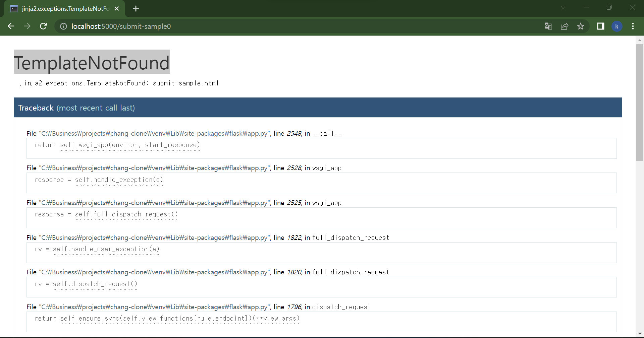Screen dimensions: 644x338
Task: Open the Google Translate icon
Action: (x=548, y=26)
